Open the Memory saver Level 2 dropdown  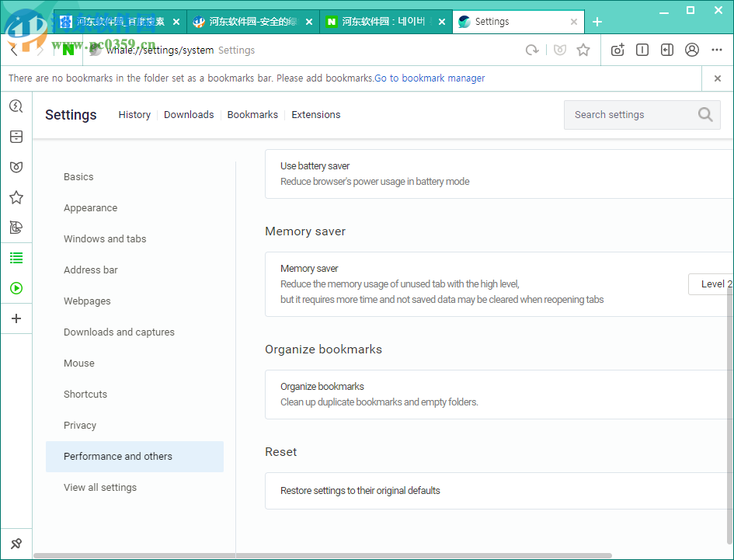tap(711, 284)
